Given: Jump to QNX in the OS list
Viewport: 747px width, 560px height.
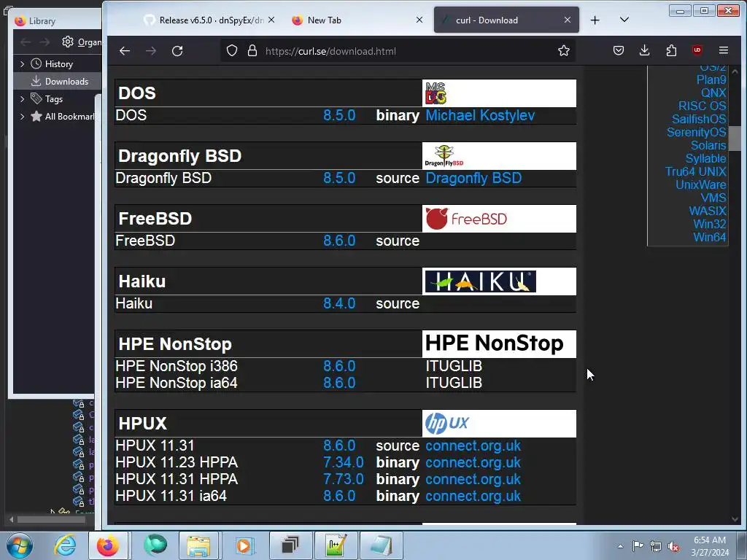Looking at the screenshot, I should tap(713, 93).
